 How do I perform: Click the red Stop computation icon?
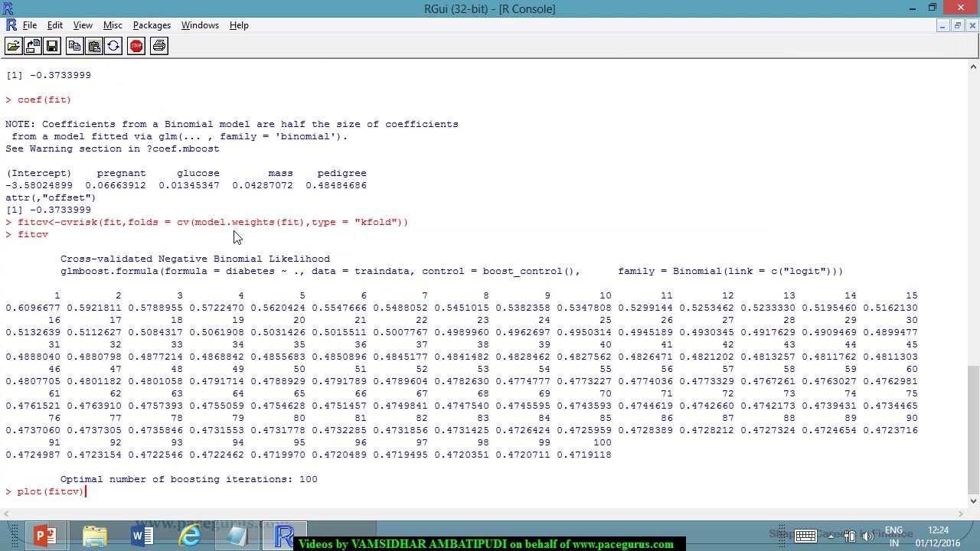click(x=136, y=46)
